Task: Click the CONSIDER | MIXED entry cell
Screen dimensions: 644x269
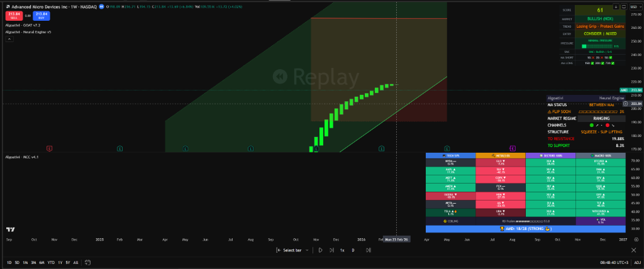Action: click(599, 34)
